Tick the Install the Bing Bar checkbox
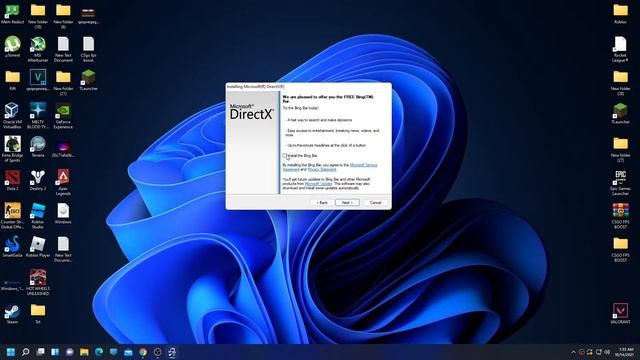This screenshot has height=360, width=640. point(284,156)
